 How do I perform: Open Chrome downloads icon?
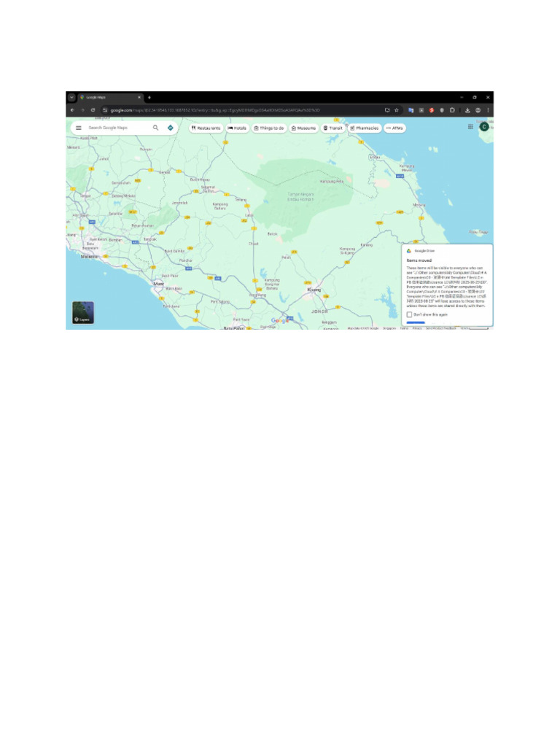pyautogui.click(x=467, y=110)
